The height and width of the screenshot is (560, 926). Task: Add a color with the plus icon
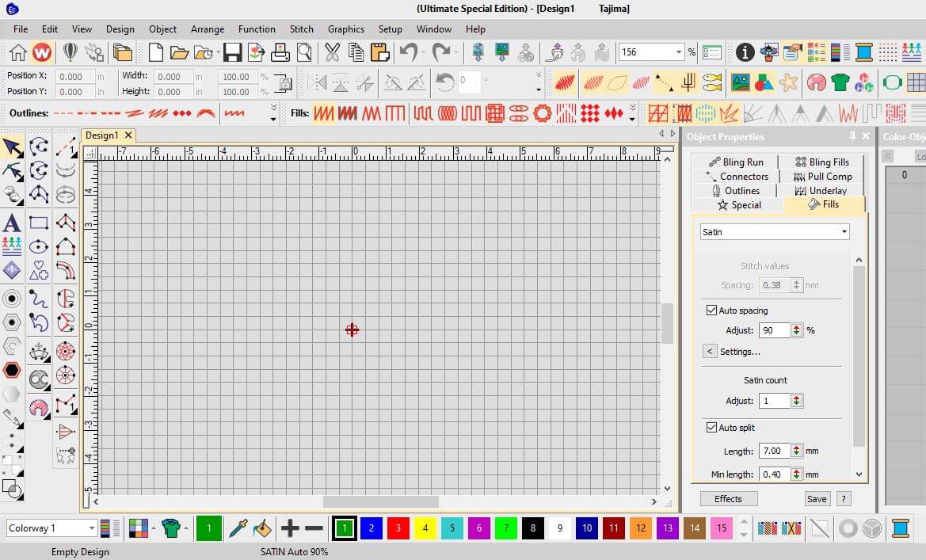pos(289,528)
